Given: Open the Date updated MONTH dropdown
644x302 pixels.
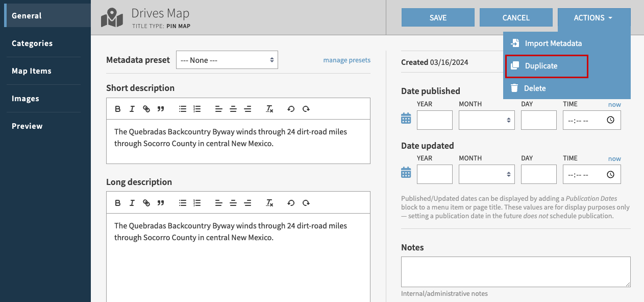Looking at the screenshot, I should (486, 174).
